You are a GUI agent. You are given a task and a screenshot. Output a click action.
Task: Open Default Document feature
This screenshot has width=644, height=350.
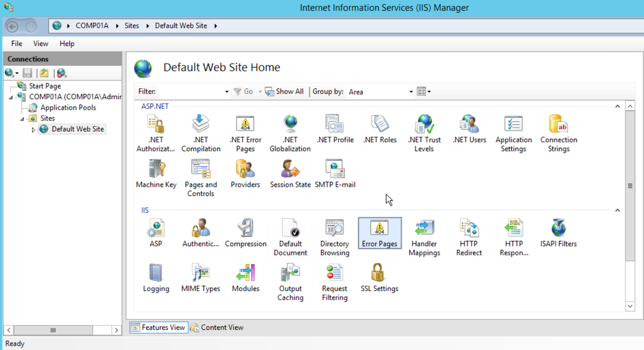pos(290,237)
